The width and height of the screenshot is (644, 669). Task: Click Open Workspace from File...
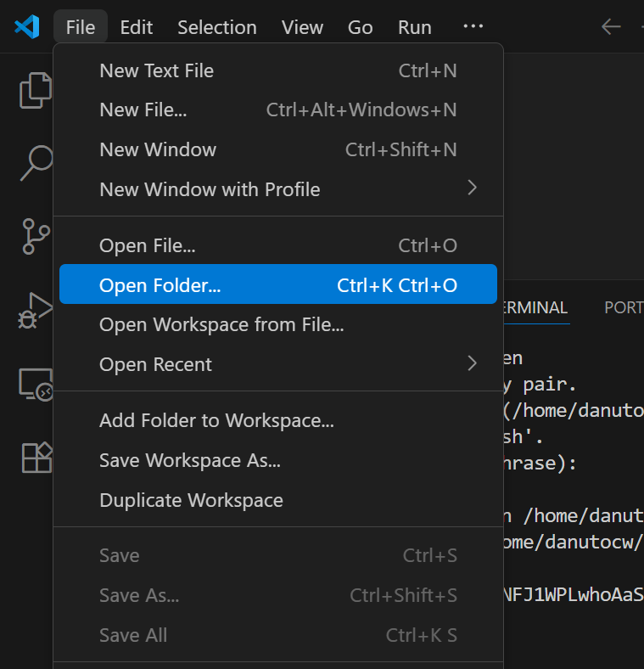[x=221, y=324]
